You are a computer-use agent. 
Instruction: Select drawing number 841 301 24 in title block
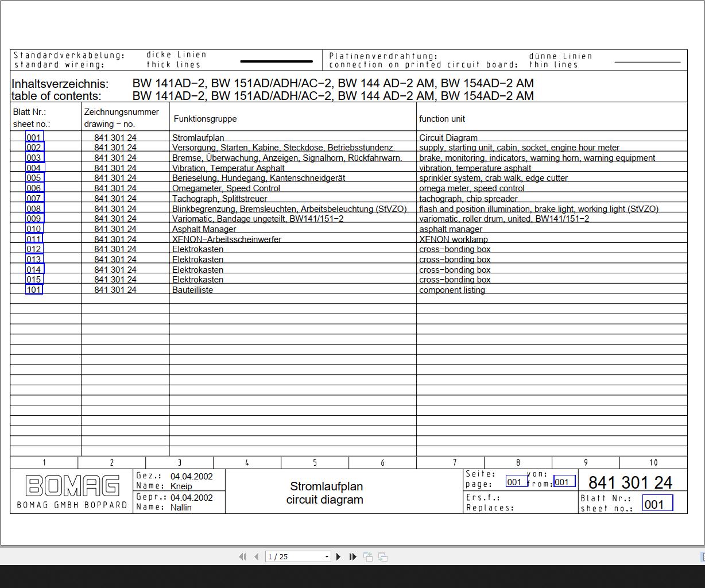click(630, 483)
